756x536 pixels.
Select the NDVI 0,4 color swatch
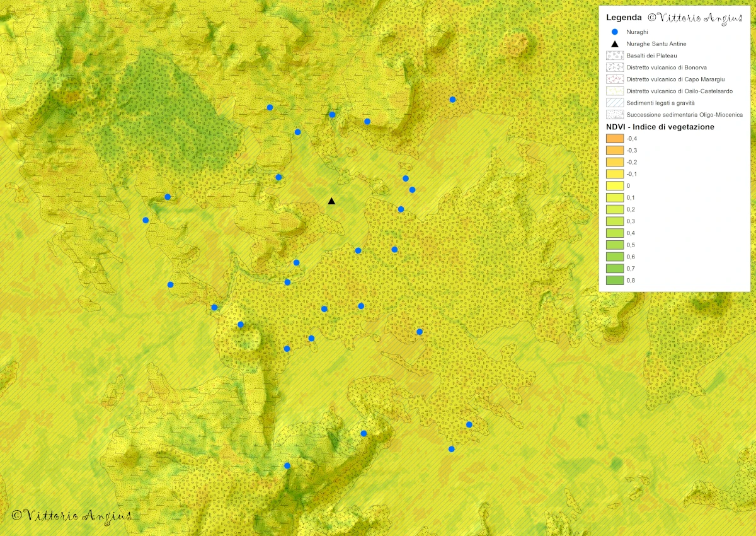[614, 233]
